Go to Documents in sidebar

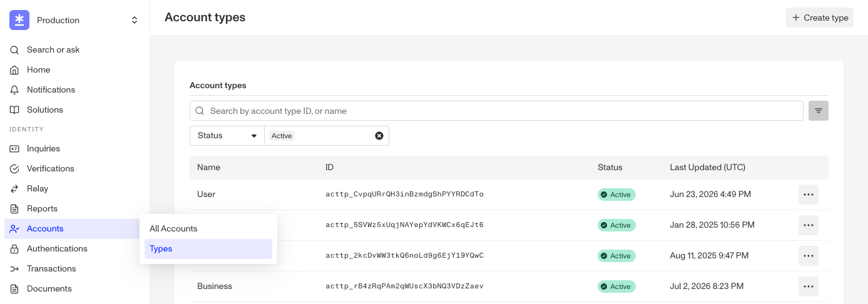click(x=74, y=289)
